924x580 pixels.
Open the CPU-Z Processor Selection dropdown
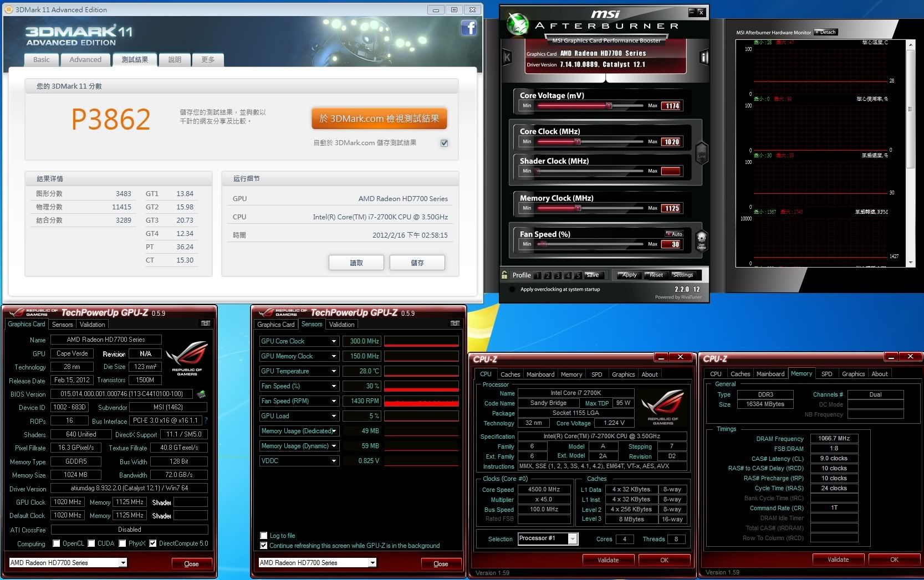coord(573,539)
